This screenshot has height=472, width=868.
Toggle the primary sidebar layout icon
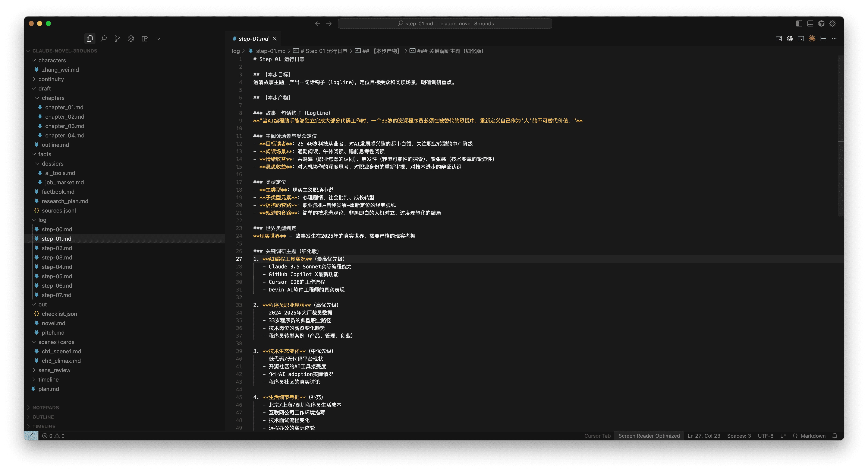[x=799, y=23]
